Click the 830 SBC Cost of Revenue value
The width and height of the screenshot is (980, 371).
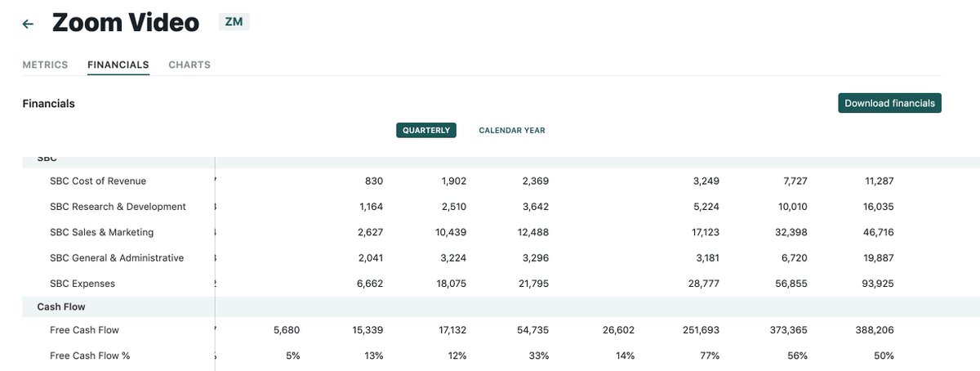(x=374, y=181)
